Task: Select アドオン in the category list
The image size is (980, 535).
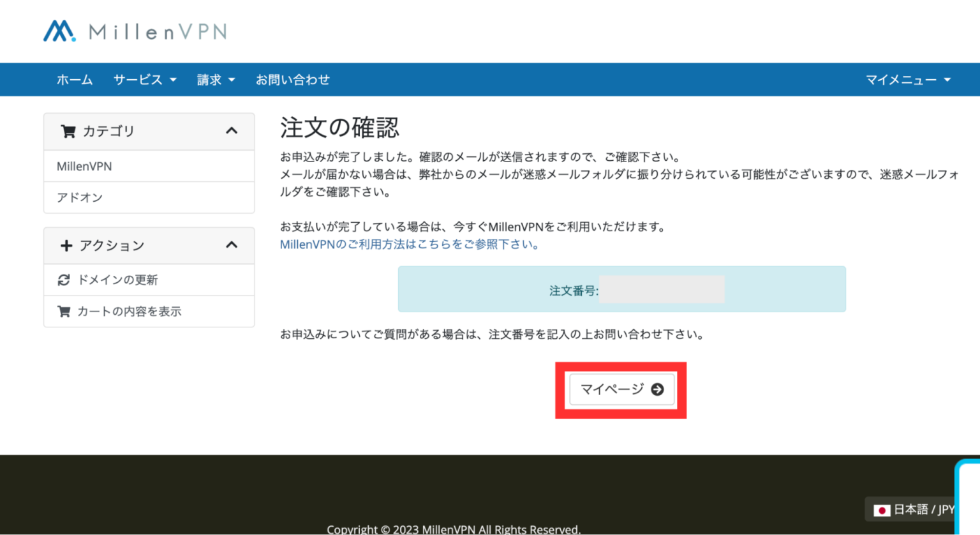Action: click(80, 198)
